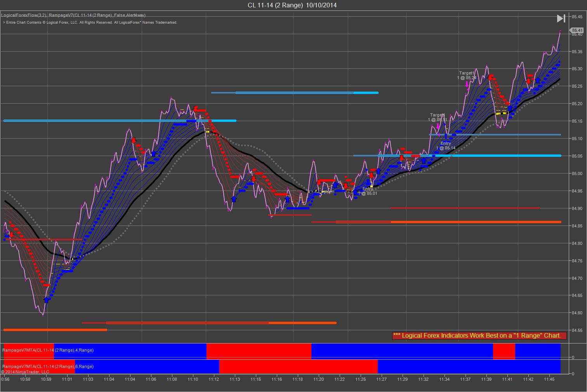
Task: Click the 85.35 price axis label
Action: (x=577, y=52)
